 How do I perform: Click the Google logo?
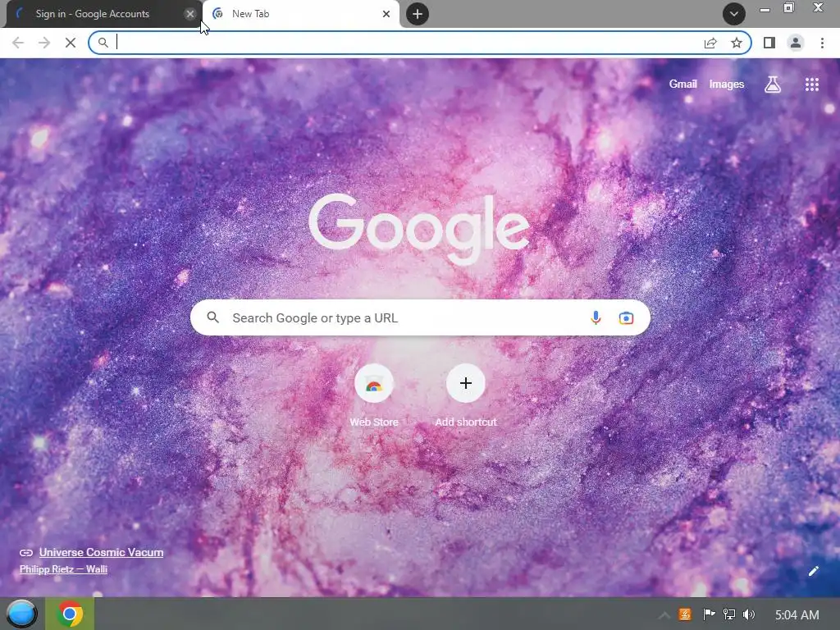point(419,228)
